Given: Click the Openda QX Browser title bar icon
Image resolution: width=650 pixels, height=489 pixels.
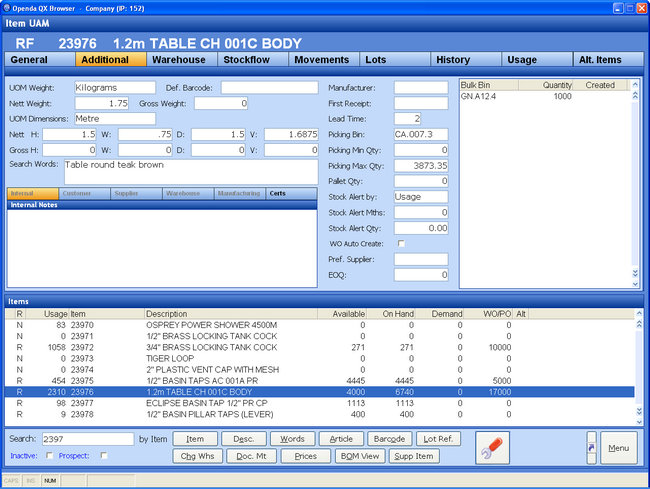Looking at the screenshot, I should (6, 8).
